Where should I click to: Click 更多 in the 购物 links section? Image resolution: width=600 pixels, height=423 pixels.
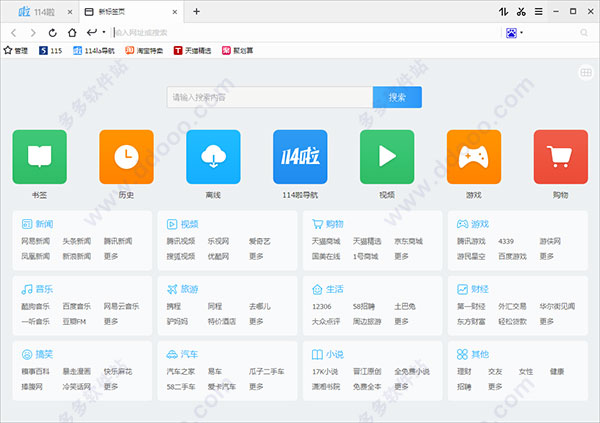coord(401,256)
